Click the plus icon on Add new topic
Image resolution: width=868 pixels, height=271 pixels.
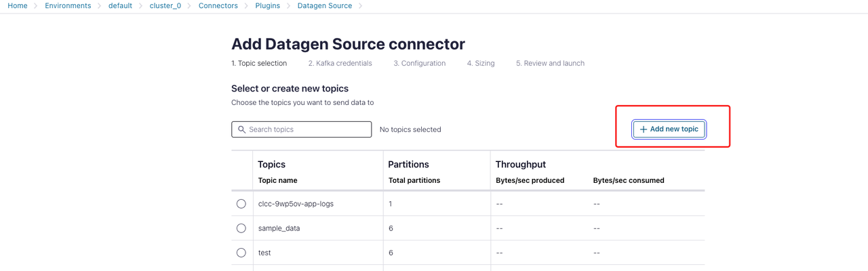coord(644,129)
